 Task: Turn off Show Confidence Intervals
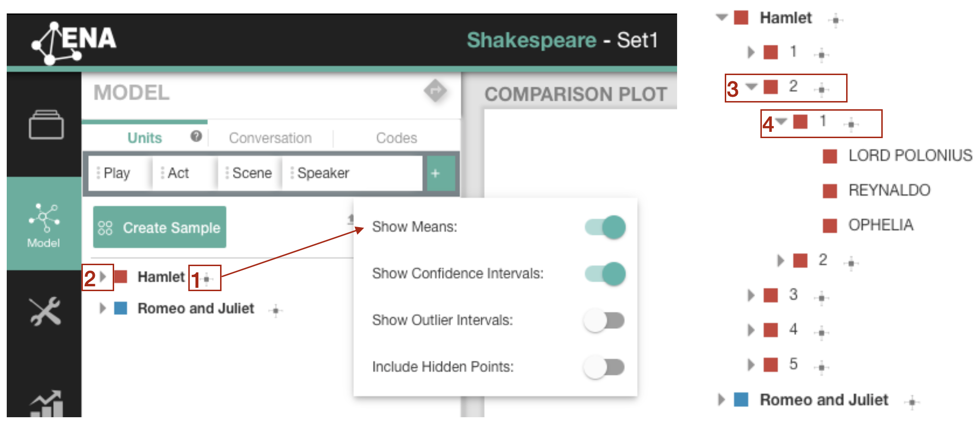605,274
